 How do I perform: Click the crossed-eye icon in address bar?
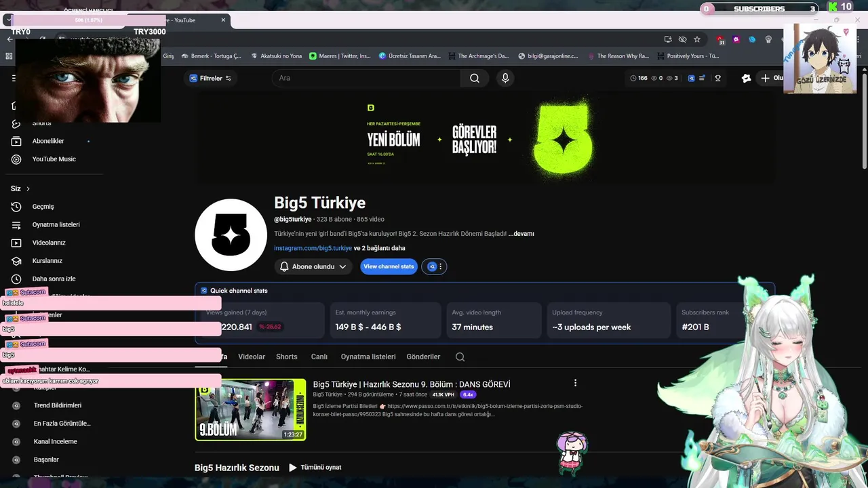[683, 39]
